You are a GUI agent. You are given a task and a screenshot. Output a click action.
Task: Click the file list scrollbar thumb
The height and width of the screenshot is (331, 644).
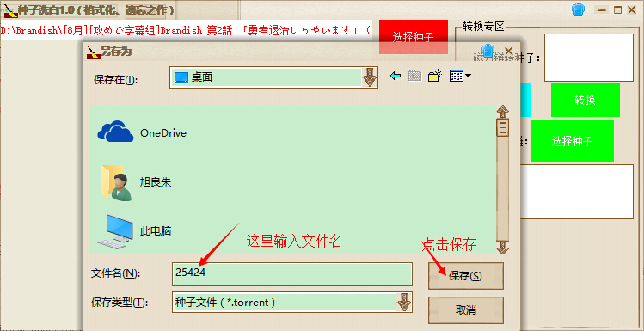(503, 128)
